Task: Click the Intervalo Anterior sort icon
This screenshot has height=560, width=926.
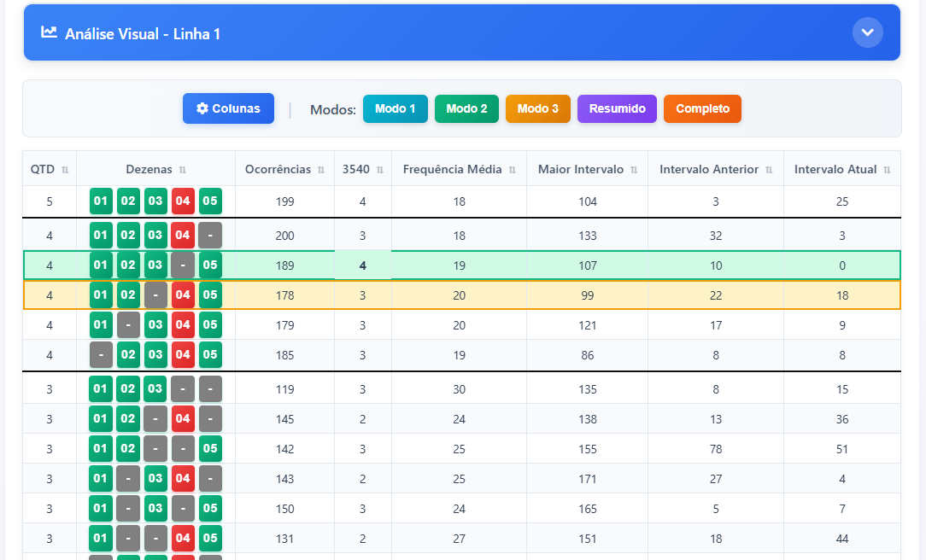Action: click(769, 170)
